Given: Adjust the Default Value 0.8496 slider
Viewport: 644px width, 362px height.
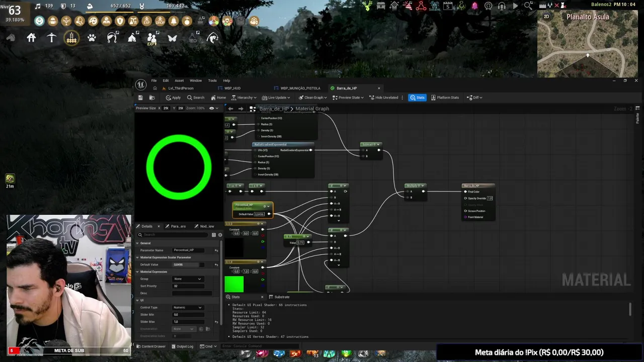Looking at the screenshot, I should (189, 264).
